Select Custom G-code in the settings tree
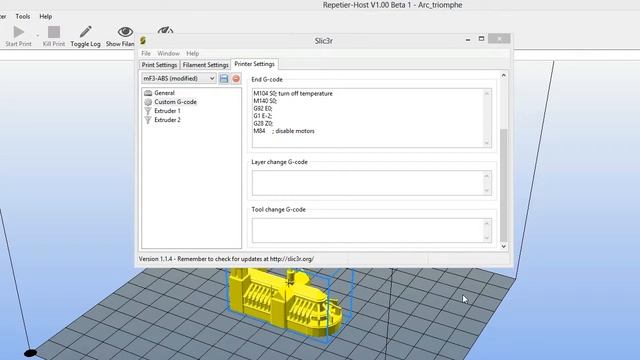Screen dimensions: 640x360 click(x=175, y=102)
